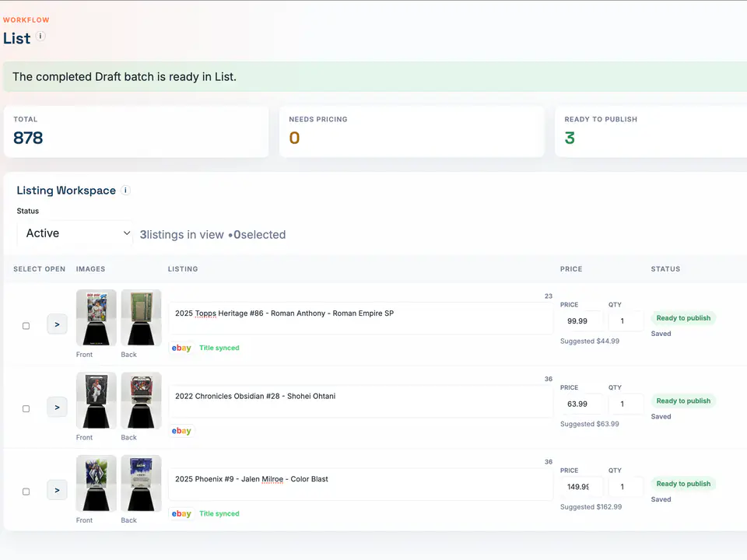
Task: Click the 63.99 price field
Action: (582, 404)
